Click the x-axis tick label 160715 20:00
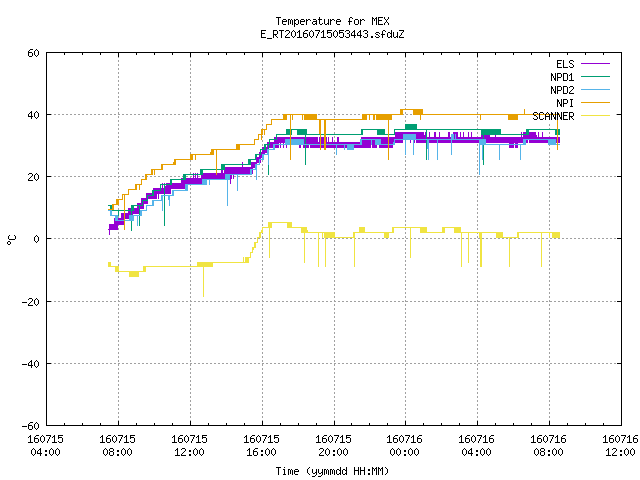Viewport: 640px width, 480px height. point(333,446)
